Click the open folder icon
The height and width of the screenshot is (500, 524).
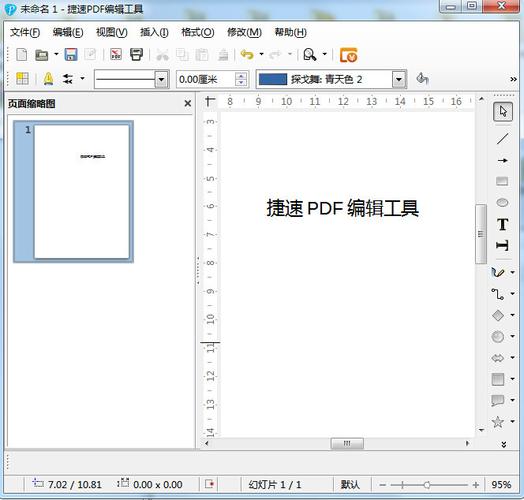(x=42, y=55)
